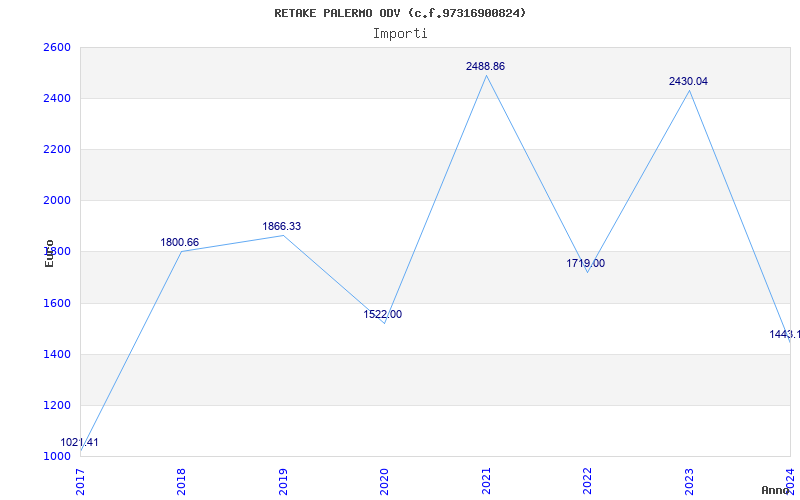Click the chart title RETAKE PALERMO ODV
This screenshot has width=800, height=500.
400,13
